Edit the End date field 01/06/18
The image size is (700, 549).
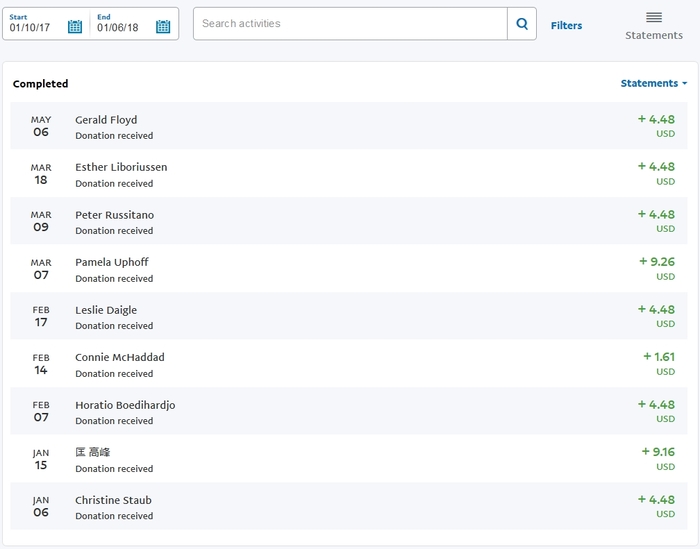(x=118, y=28)
